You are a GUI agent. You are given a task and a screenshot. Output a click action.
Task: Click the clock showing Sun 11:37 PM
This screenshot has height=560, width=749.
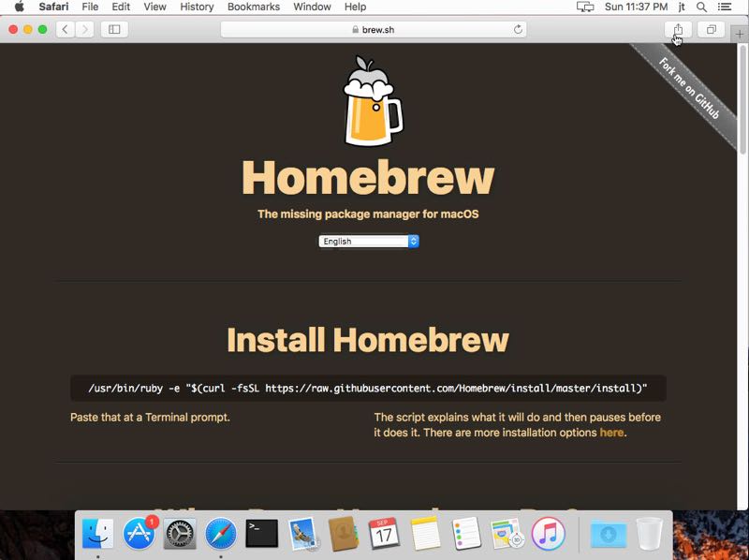tap(636, 7)
